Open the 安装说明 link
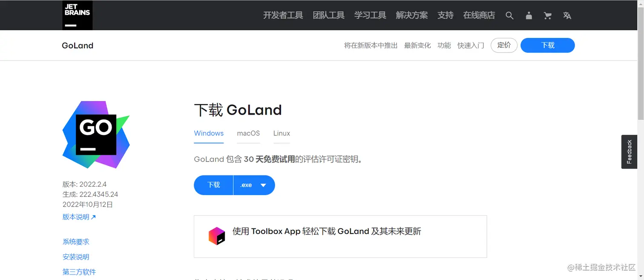 coord(76,257)
